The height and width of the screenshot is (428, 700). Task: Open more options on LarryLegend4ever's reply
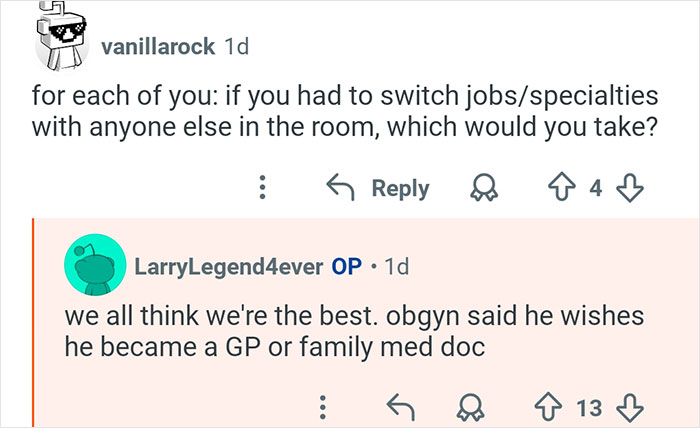(322, 405)
